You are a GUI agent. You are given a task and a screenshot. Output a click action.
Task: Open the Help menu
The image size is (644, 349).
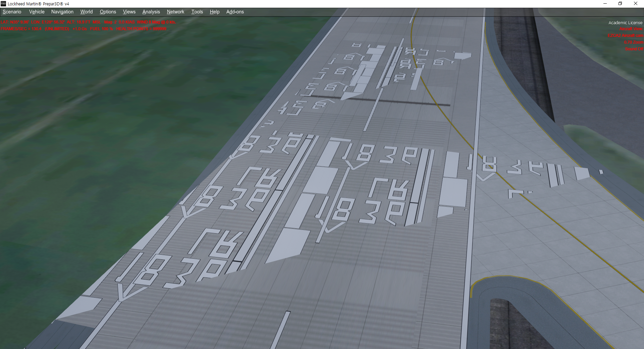(214, 12)
